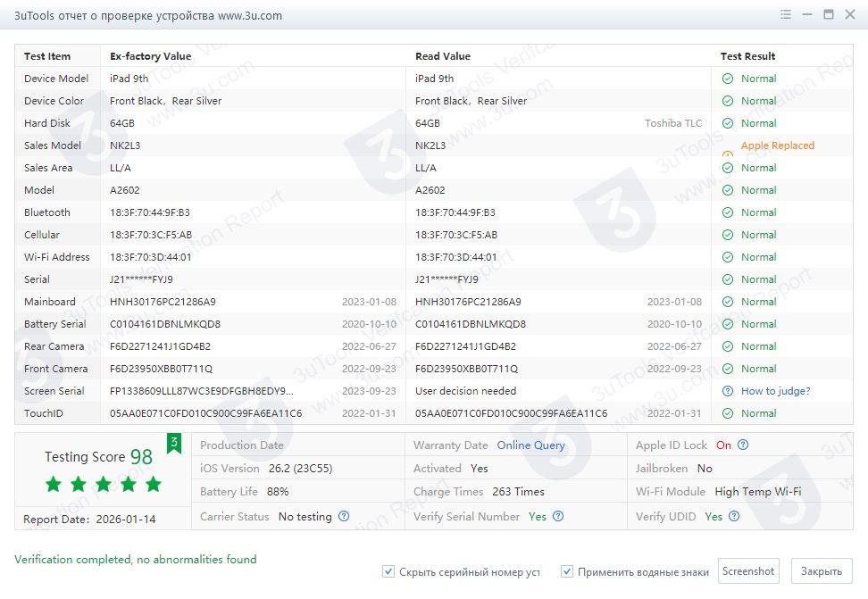Click Normal check icon for Device Model
The width and height of the screenshot is (868, 599).
pyautogui.click(x=728, y=79)
